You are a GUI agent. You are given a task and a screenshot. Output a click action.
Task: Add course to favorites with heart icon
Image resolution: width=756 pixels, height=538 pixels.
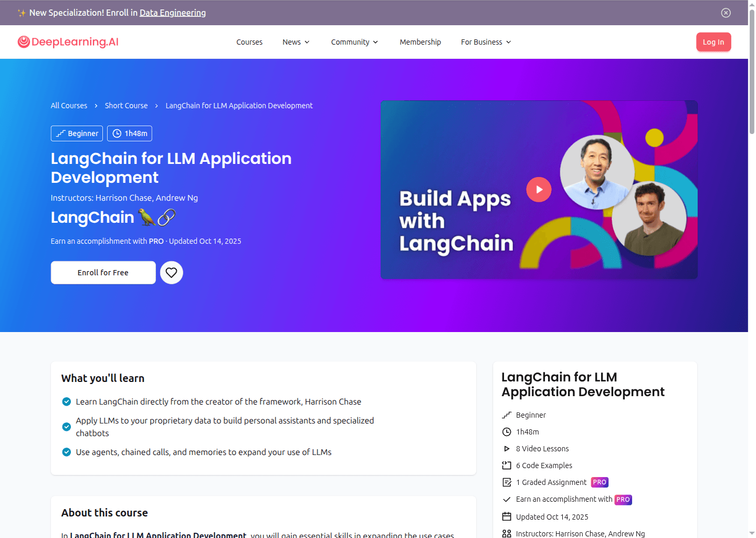pyautogui.click(x=172, y=273)
